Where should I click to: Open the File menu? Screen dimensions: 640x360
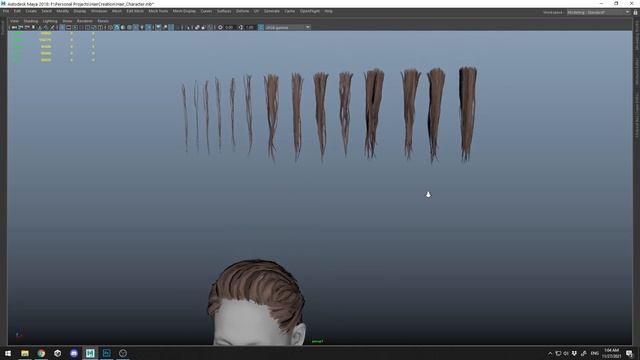pos(6,11)
